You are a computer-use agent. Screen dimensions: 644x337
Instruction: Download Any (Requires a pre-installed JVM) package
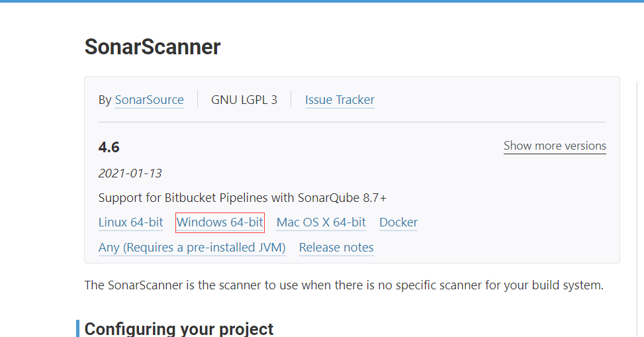(192, 248)
